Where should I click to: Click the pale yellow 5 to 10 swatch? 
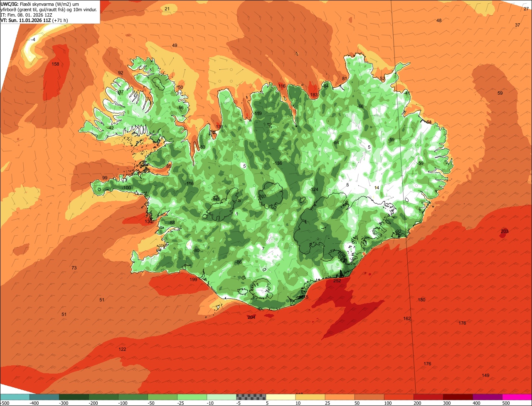[x=281, y=397]
